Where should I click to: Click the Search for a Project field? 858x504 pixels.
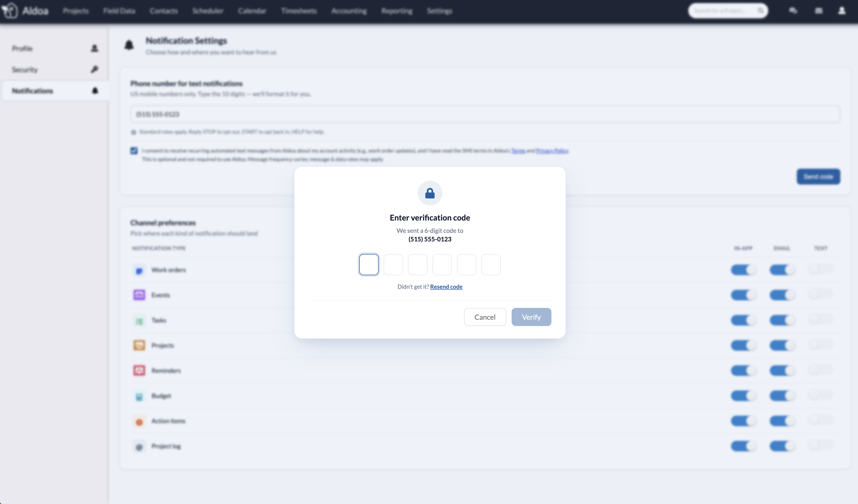728,11
